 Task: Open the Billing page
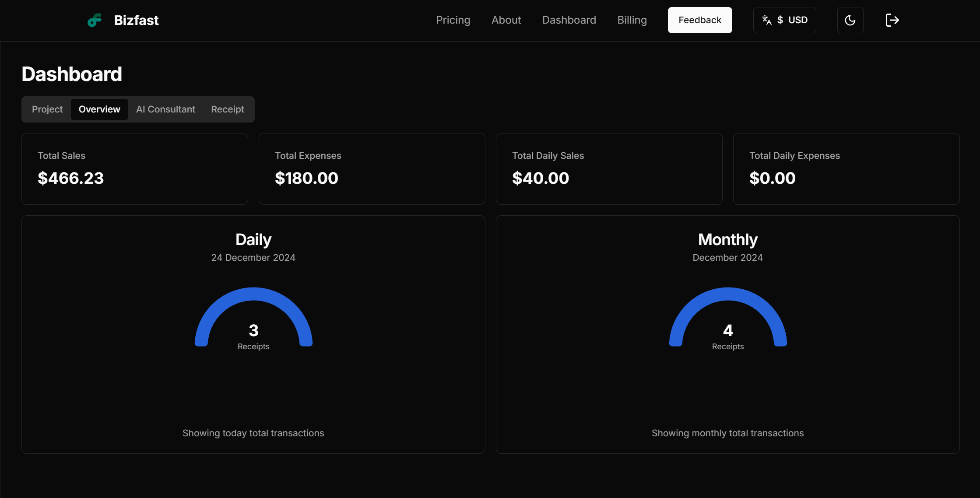632,20
